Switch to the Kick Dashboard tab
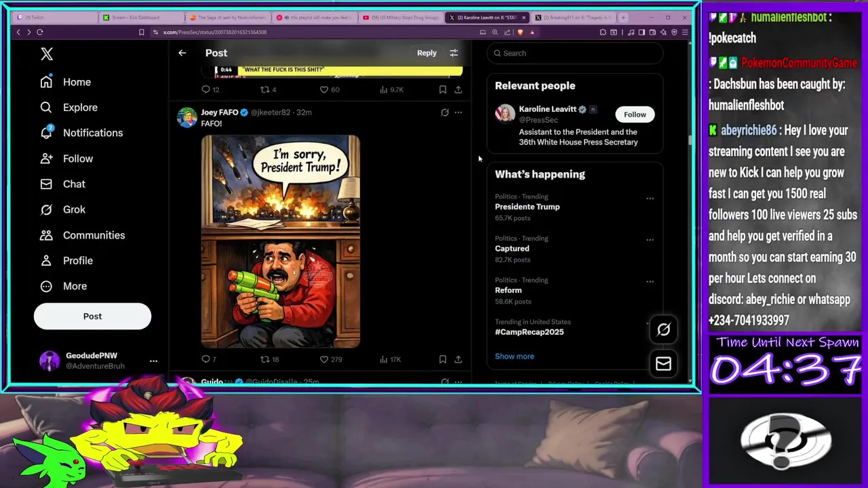Screen dimensions: 868x488 click(x=141, y=18)
